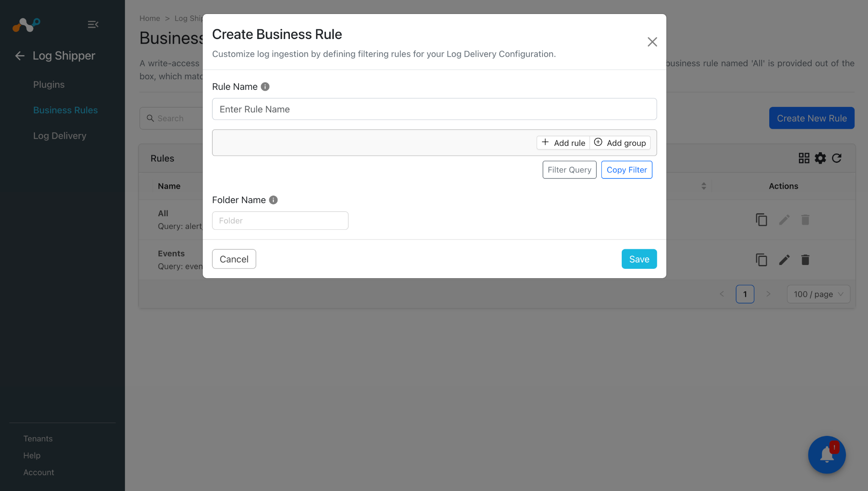
Task: Toggle the column sort arrows
Action: coord(704,186)
